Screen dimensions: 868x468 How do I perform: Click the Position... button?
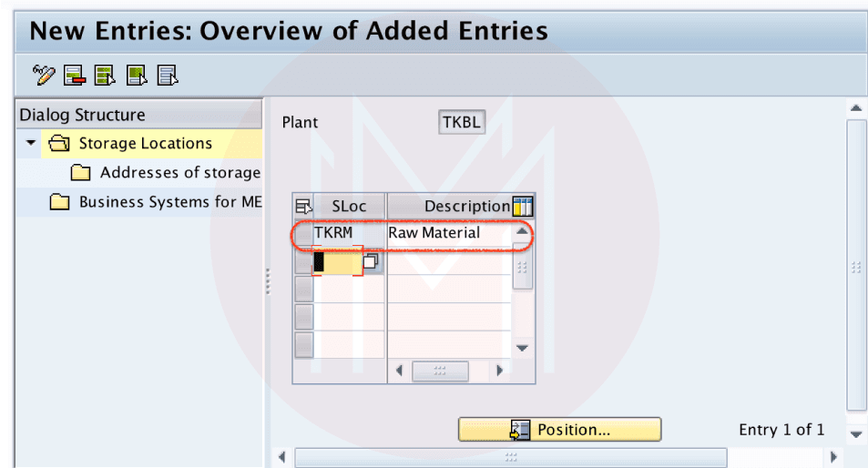click(559, 430)
